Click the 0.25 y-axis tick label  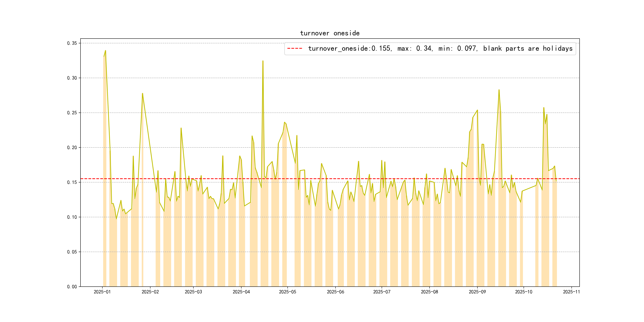(x=72, y=113)
